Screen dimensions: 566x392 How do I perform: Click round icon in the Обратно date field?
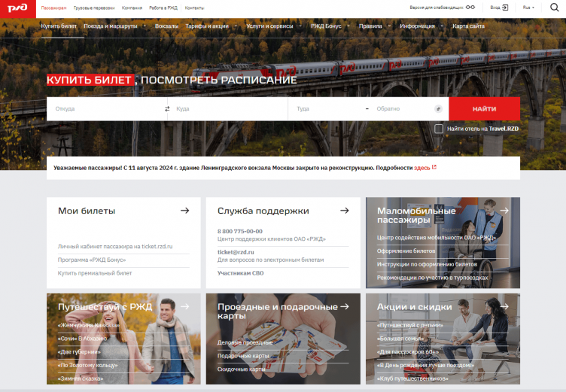[438, 108]
